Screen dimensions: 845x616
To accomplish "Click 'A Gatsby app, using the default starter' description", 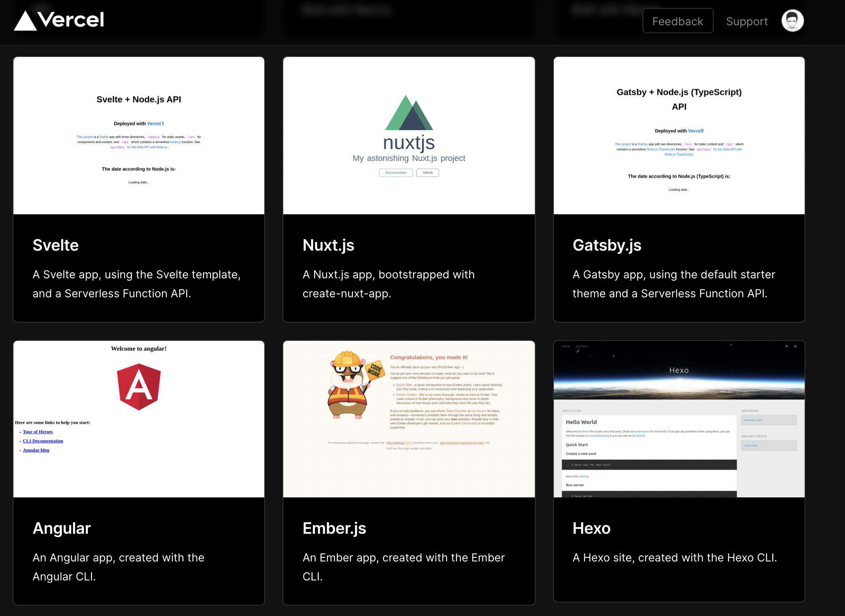I will tap(674, 274).
